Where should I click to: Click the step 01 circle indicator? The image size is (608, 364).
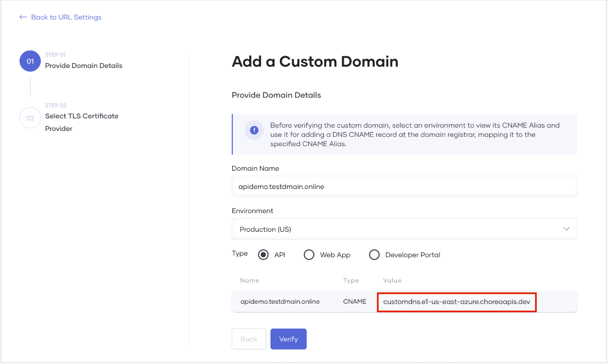point(30,61)
